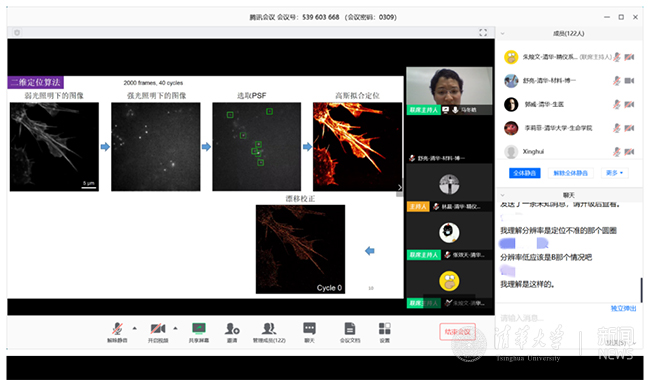This screenshot has width=650, height=380.
Task: Open the 更多 dropdown in members panel
Action: point(614,173)
